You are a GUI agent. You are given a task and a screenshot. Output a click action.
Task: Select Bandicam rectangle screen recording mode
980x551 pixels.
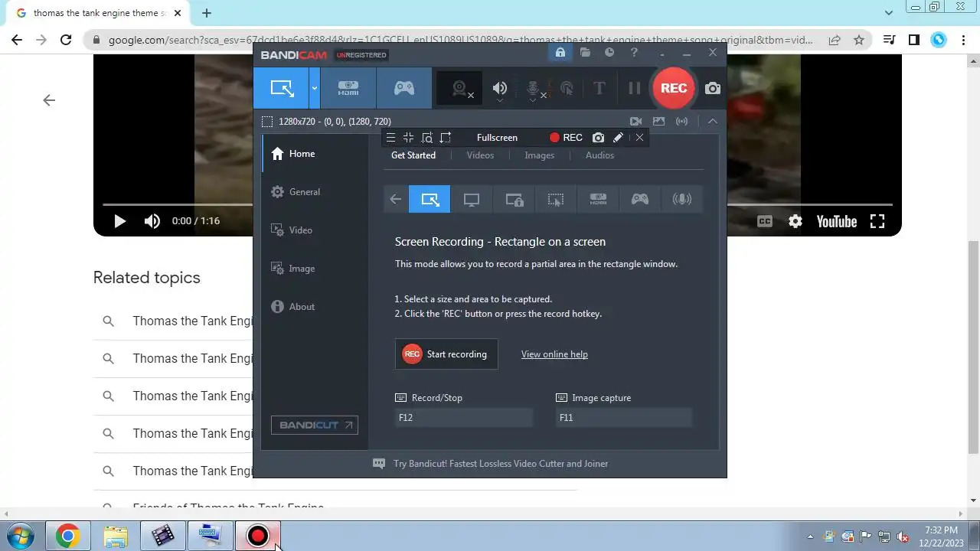pos(282,88)
